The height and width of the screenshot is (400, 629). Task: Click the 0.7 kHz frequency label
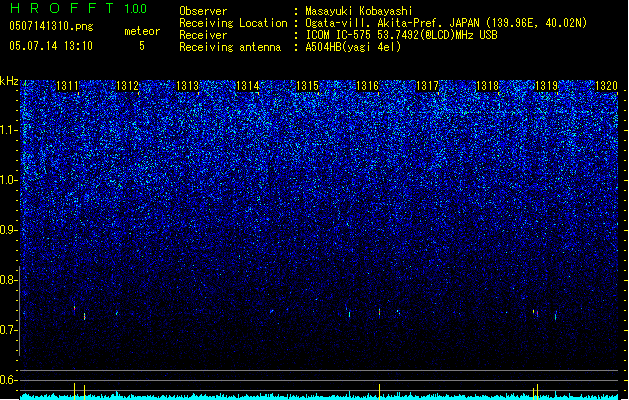point(9,330)
